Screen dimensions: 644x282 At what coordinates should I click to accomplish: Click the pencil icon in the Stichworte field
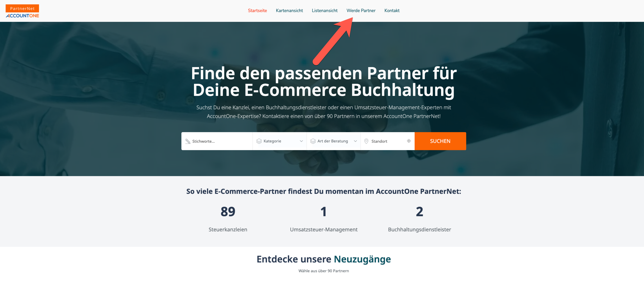click(188, 141)
